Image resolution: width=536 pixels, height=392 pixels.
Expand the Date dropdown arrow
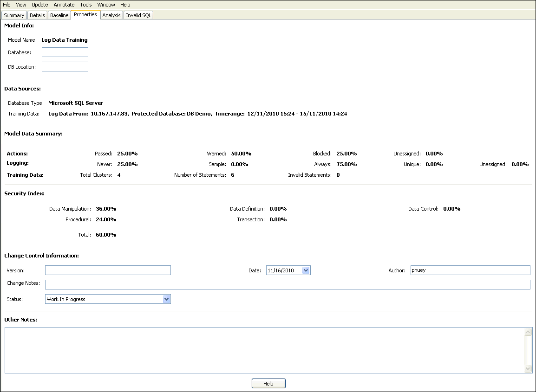tap(306, 270)
